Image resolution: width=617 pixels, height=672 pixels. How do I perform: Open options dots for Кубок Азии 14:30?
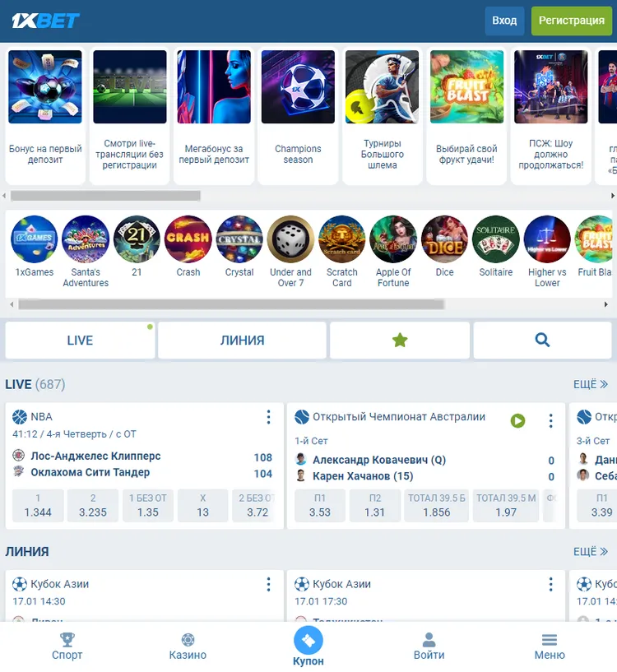click(x=268, y=584)
